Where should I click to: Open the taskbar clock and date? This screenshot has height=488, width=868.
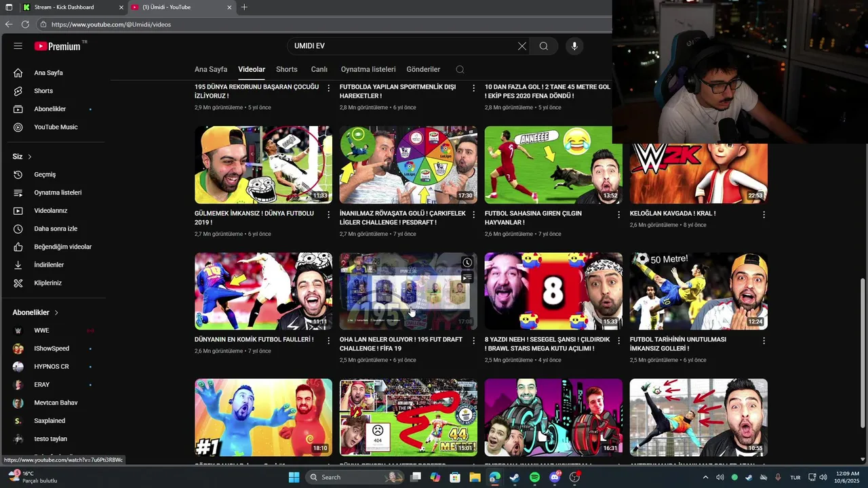point(847,477)
